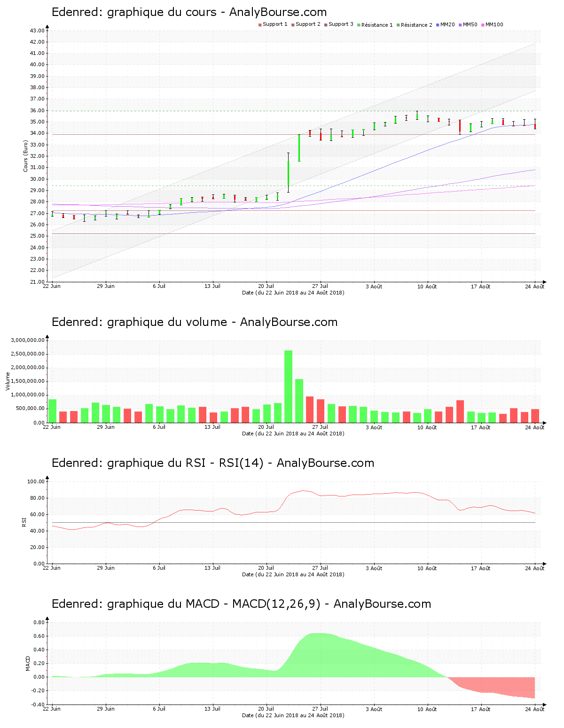Click the tallest green bar in volume chart

pyautogui.click(x=289, y=387)
